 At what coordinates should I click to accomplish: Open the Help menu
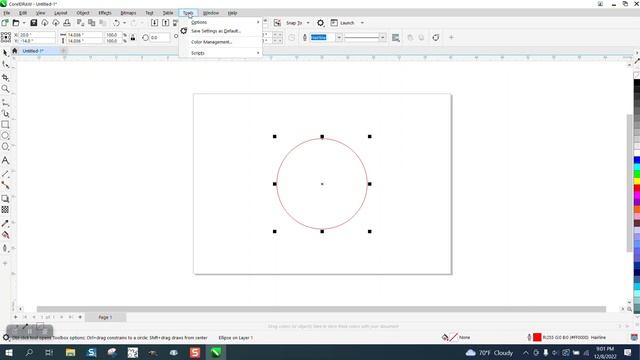point(232,13)
